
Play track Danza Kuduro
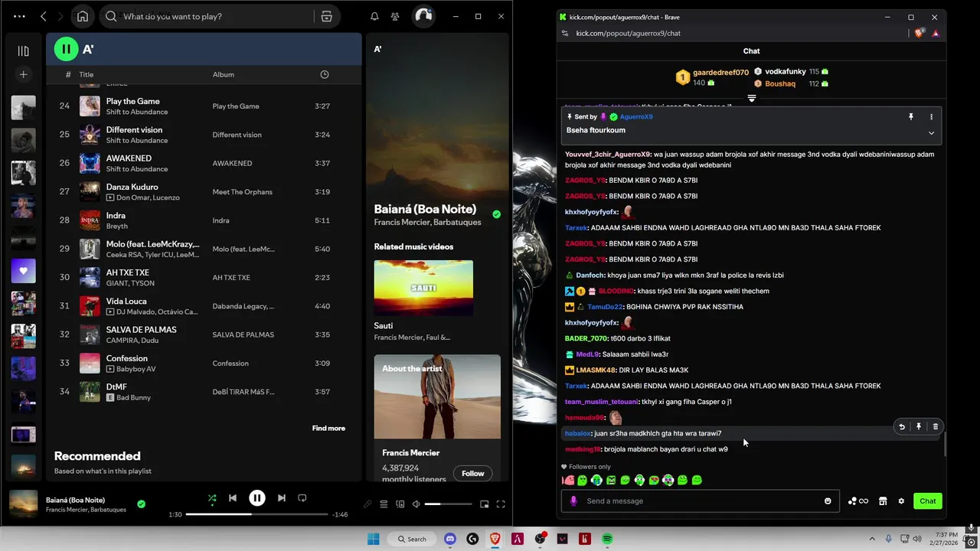132,187
